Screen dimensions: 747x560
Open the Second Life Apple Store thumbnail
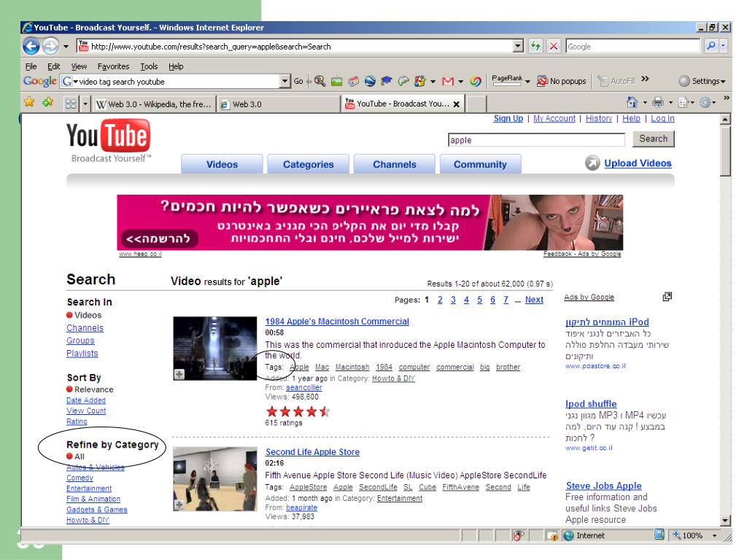coord(215,478)
